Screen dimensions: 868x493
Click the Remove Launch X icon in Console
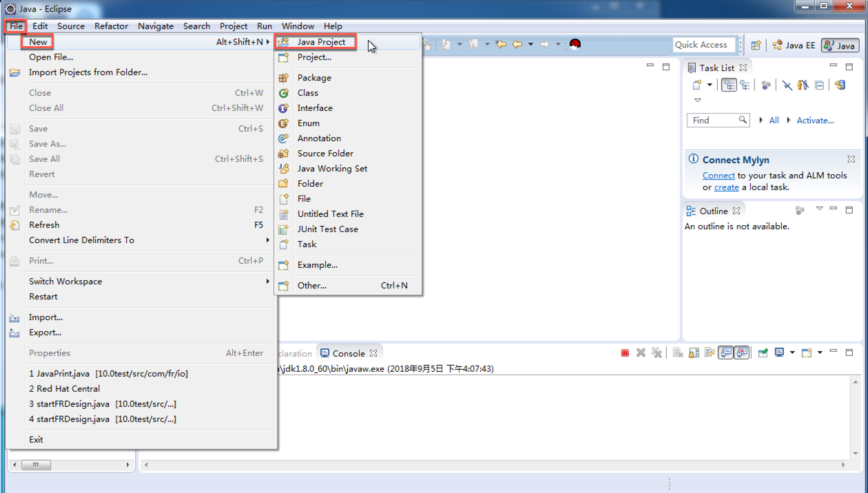641,353
